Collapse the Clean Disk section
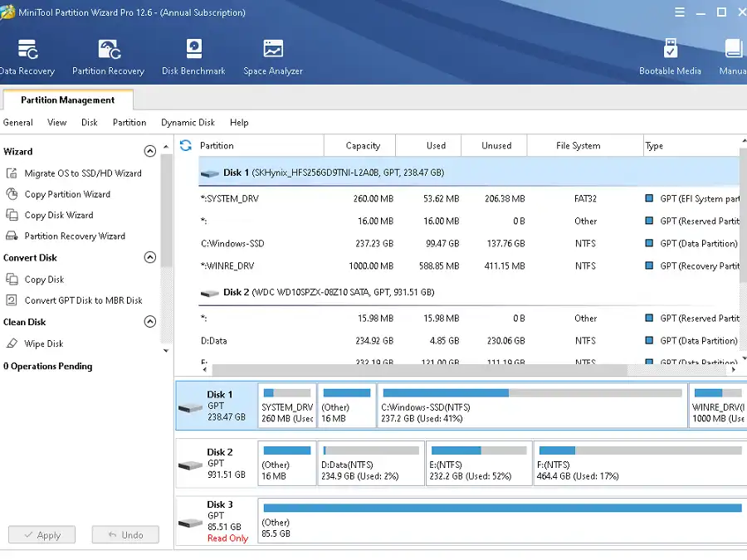747x560 pixels. click(x=150, y=322)
